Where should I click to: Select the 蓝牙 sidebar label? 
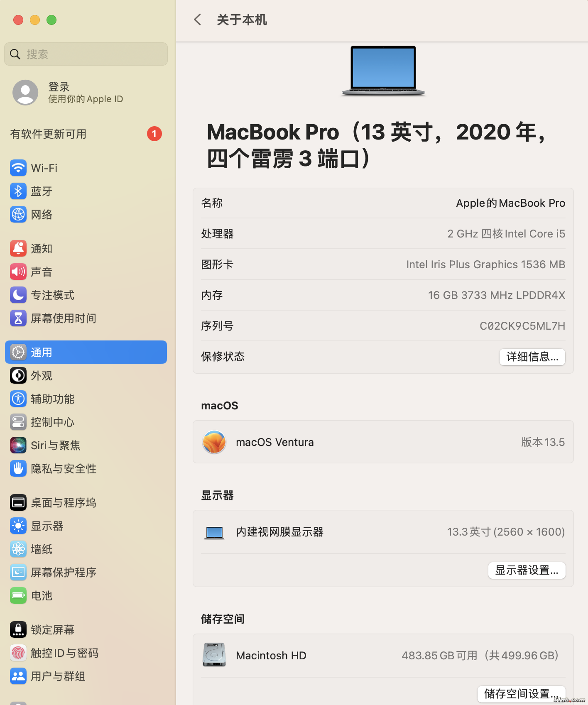(x=42, y=191)
